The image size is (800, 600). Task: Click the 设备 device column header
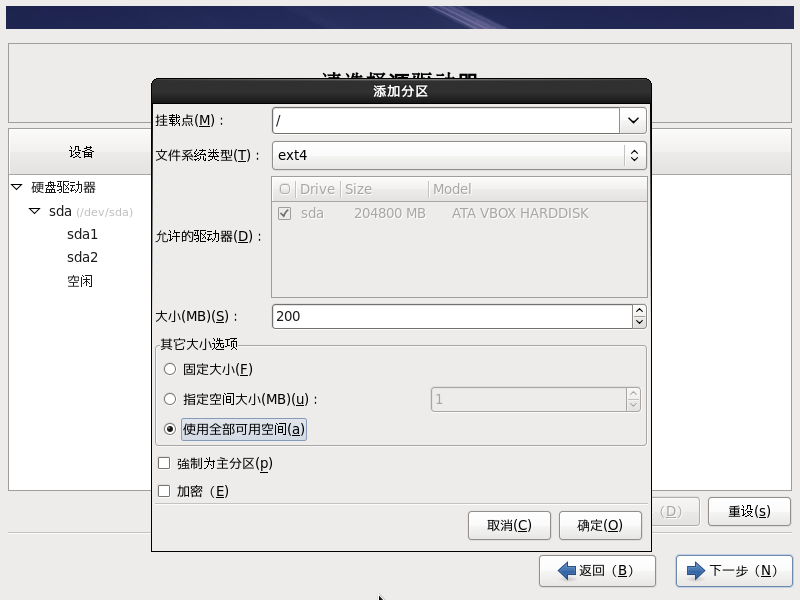[x=82, y=152]
